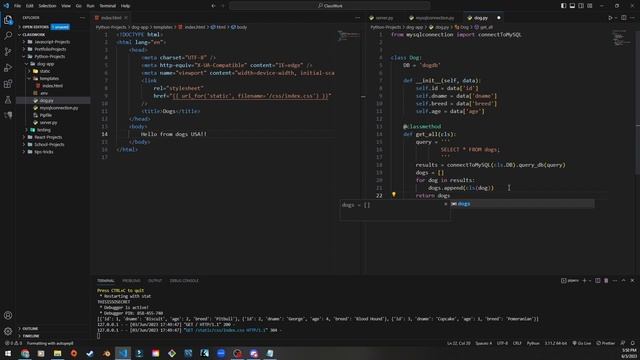Click the right editor minimap

[x=622, y=37]
